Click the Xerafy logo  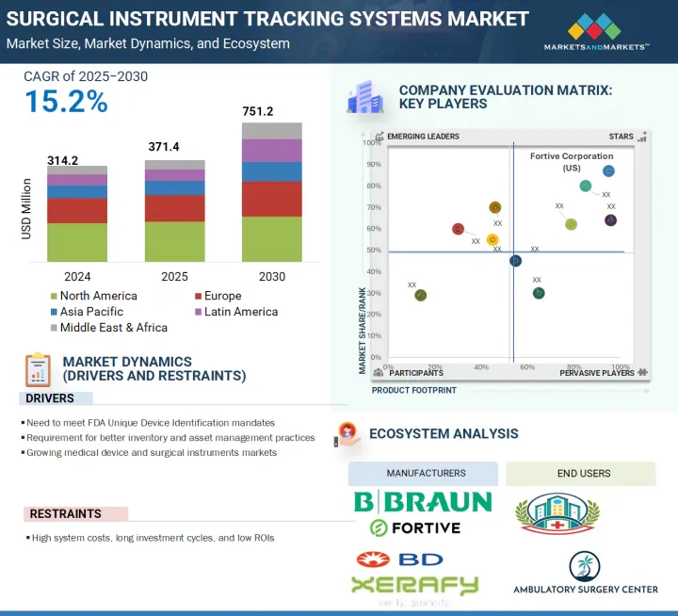pyautogui.click(x=414, y=585)
